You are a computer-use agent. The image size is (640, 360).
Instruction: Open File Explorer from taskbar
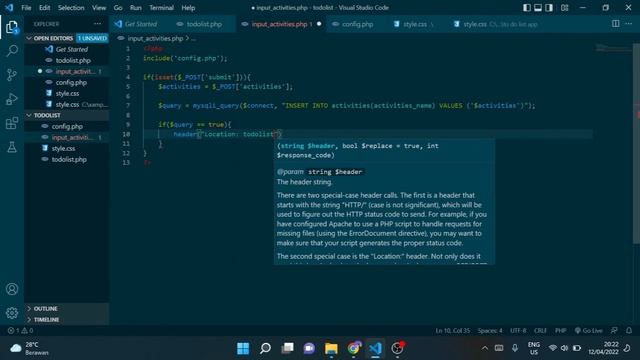331,348
